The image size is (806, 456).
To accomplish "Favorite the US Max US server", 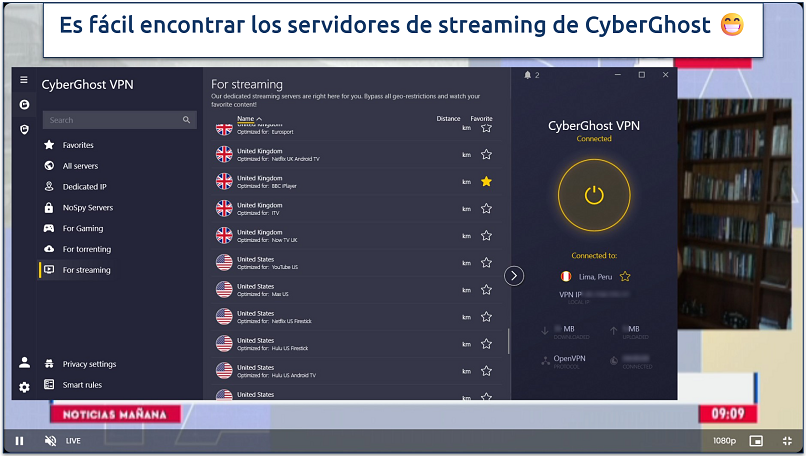I will (486, 289).
